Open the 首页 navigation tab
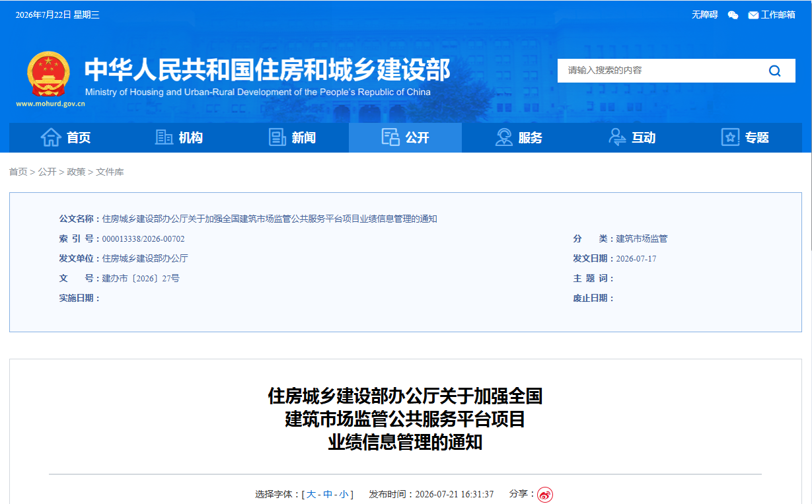This screenshot has width=812, height=504. point(65,137)
